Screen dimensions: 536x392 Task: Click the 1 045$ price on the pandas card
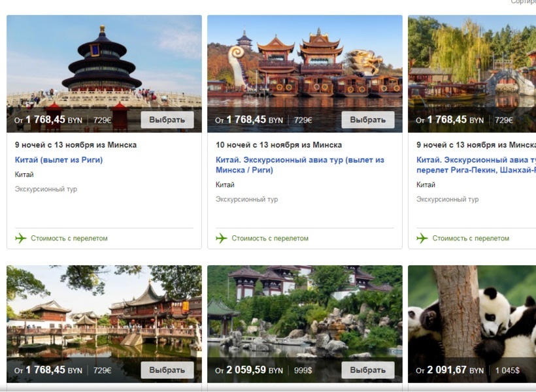click(x=508, y=370)
